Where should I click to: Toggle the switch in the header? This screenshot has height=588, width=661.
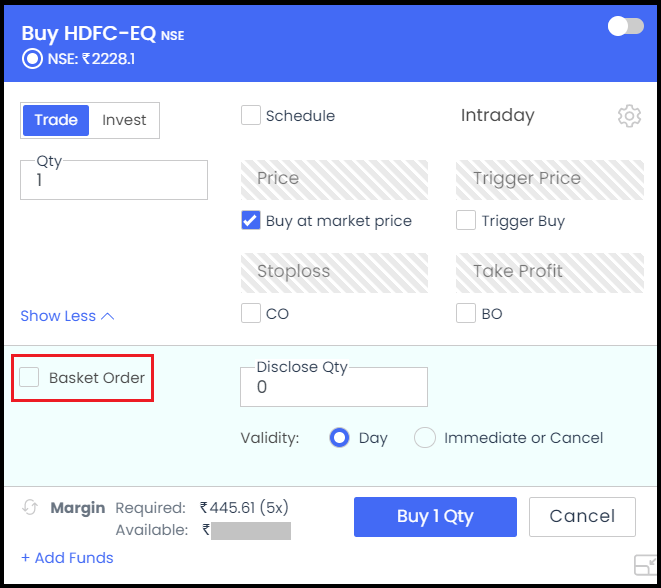[x=626, y=27]
